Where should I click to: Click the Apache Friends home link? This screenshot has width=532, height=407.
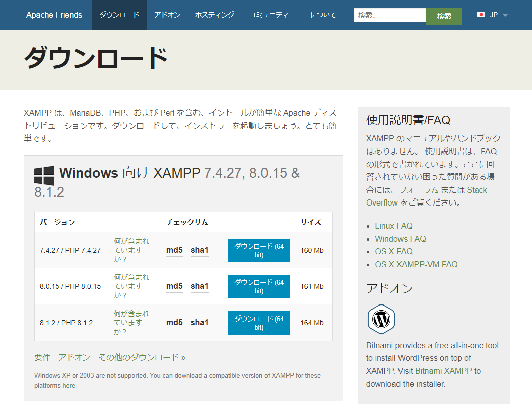(54, 15)
